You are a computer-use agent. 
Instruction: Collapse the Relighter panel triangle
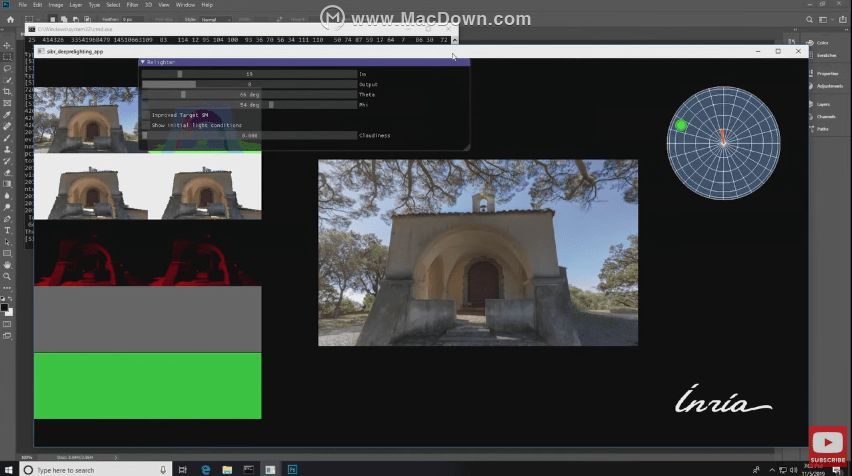coord(143,62)
